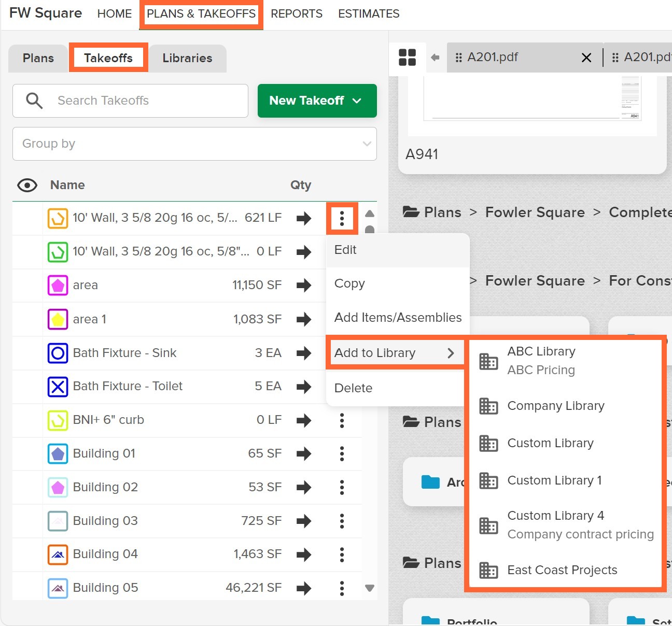This screenshot has width=672, height=626.
Task: Open the REPORTS navigation item
Action: (296, 13)
